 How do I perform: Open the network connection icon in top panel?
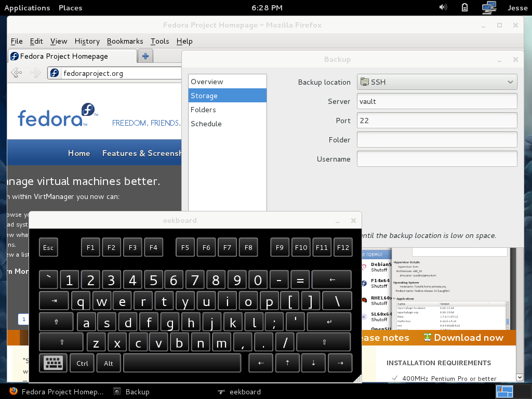tap(489, 7)
